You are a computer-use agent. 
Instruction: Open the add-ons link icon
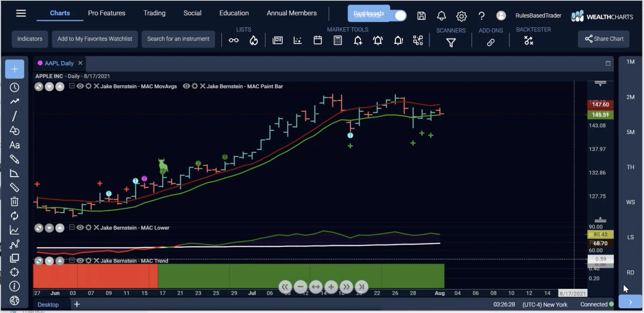[x=491, y=42]
